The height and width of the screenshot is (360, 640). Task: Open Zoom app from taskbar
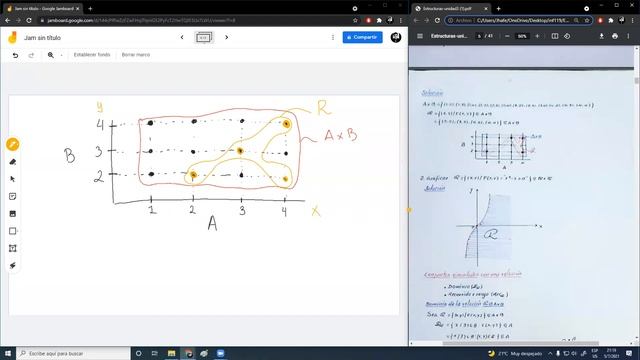tap(220, 353)
